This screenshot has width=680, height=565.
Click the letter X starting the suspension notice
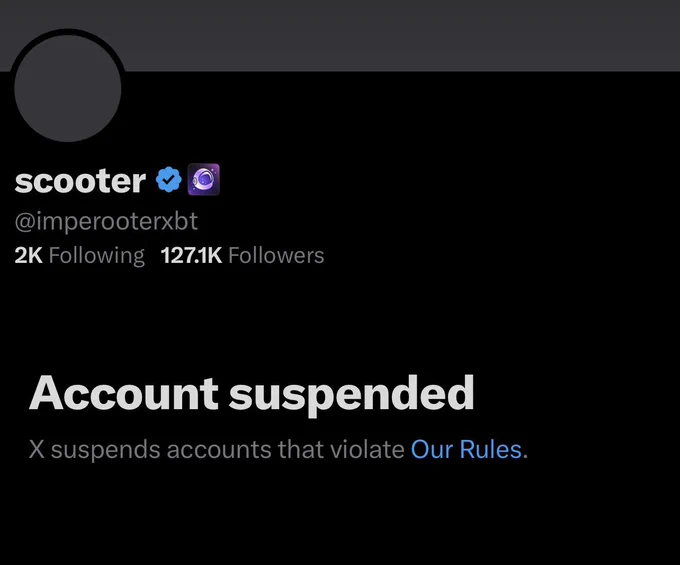pos(37,449)
